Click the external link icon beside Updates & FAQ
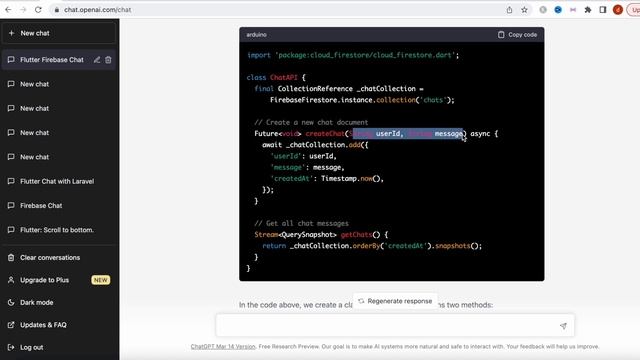This screenshot has width=640, height=360. click(x=11, y=325)
